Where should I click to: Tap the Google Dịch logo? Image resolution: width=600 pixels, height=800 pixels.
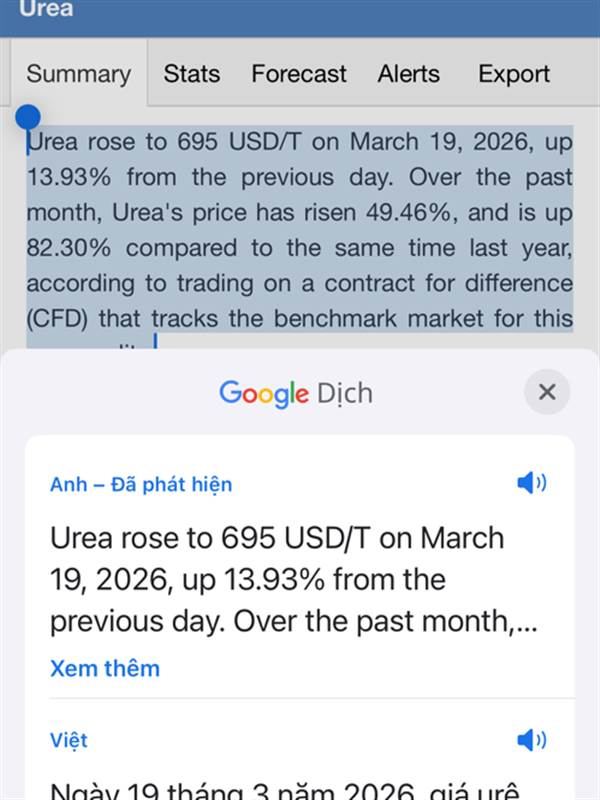click(x=296, y=394)
